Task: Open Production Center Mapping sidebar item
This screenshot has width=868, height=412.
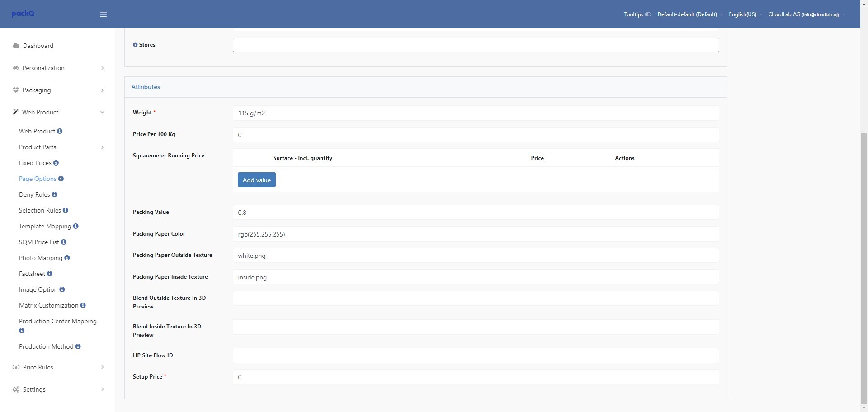Action: pyautogui.click(x=58, y=321)
